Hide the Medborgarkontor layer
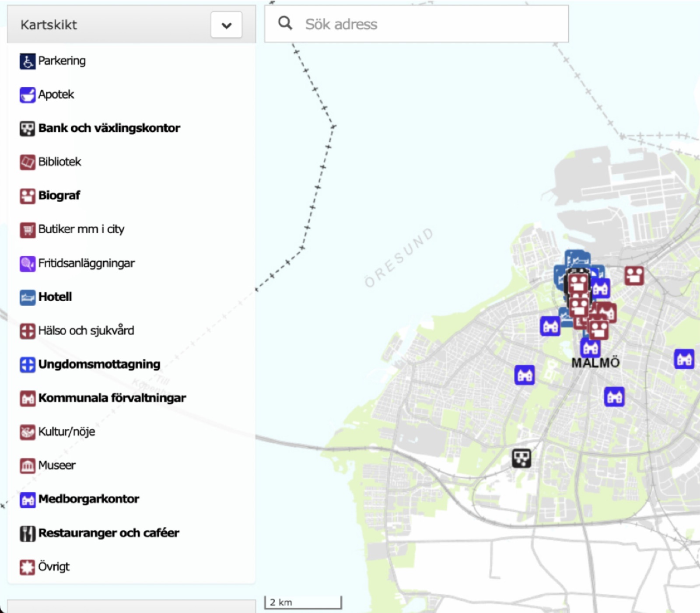Image resolution: width=700 pixels, height=613 pixels. [89, 499]
